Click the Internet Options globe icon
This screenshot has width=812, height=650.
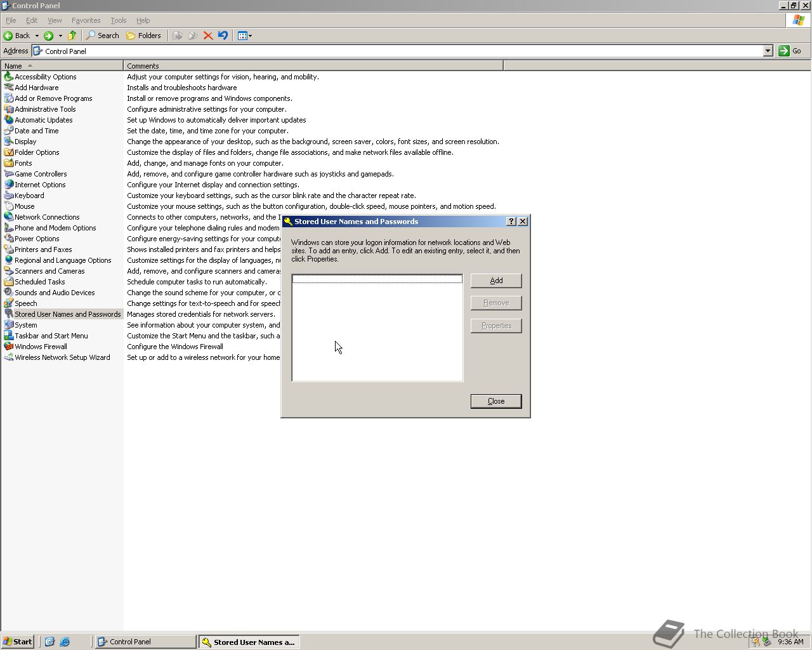8,185
